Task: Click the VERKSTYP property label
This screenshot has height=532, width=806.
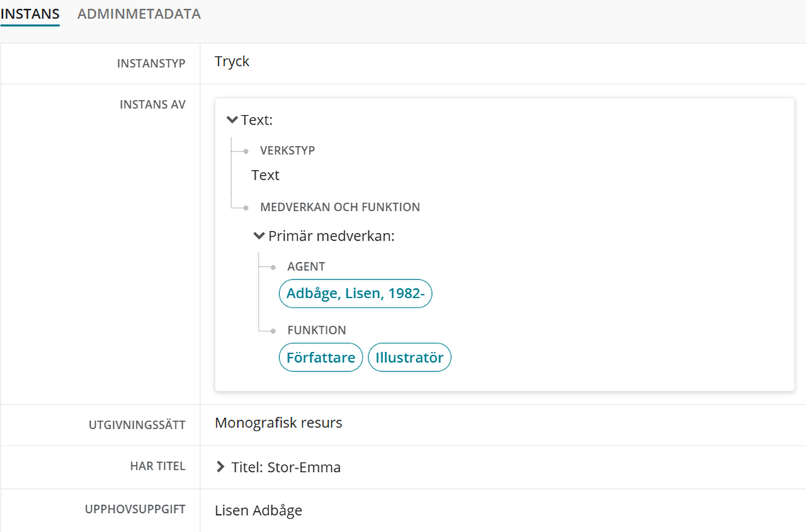Action: pyautogui.click(x=288, y=151)
